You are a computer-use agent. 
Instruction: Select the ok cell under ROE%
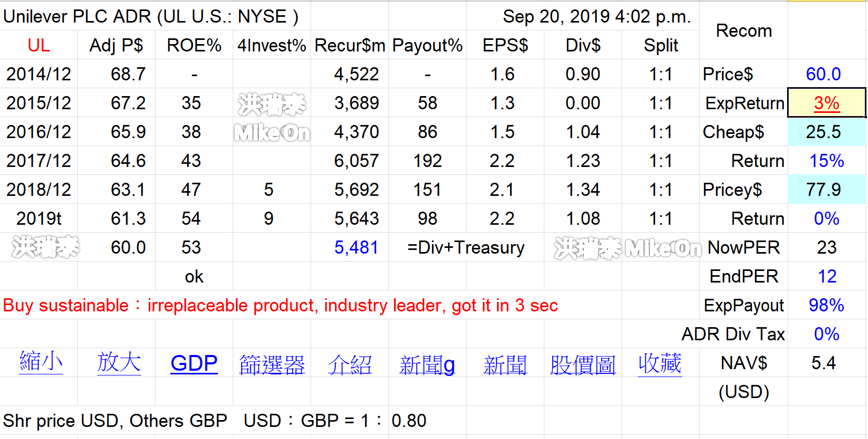tap(194, 276)
